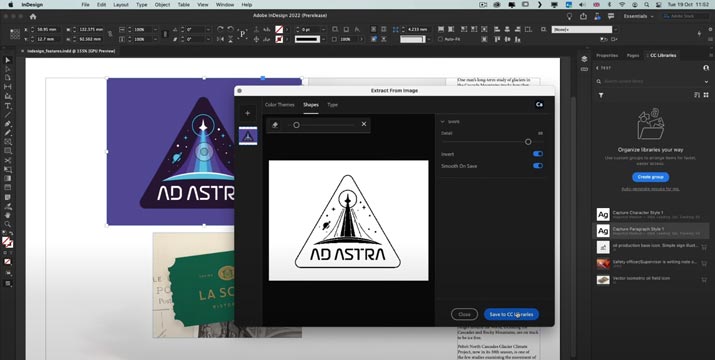Select Capture Character Style 1 item
This screenshot has width=715, height=360.
coord(652,214)
